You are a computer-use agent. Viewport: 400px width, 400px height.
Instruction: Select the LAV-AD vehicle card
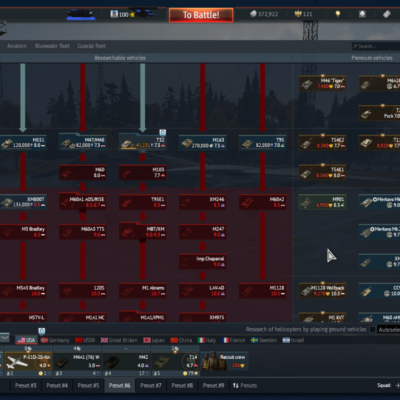(x=203, y=291)
